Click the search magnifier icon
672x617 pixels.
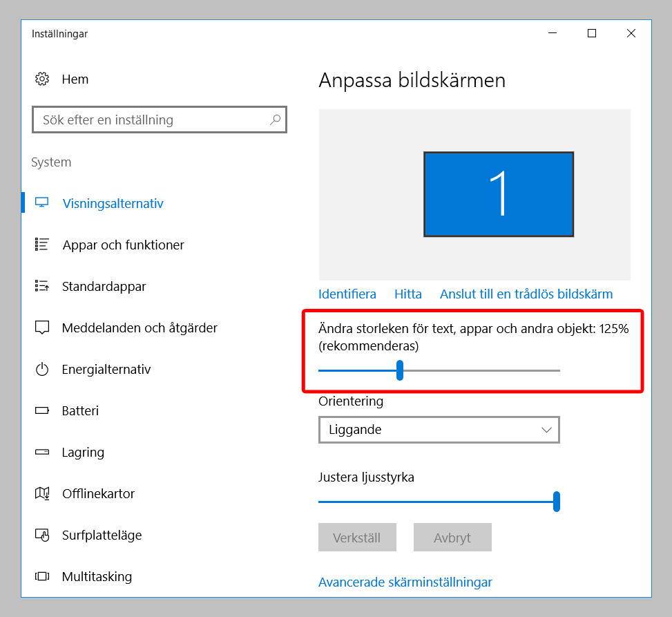coord(275,120)
